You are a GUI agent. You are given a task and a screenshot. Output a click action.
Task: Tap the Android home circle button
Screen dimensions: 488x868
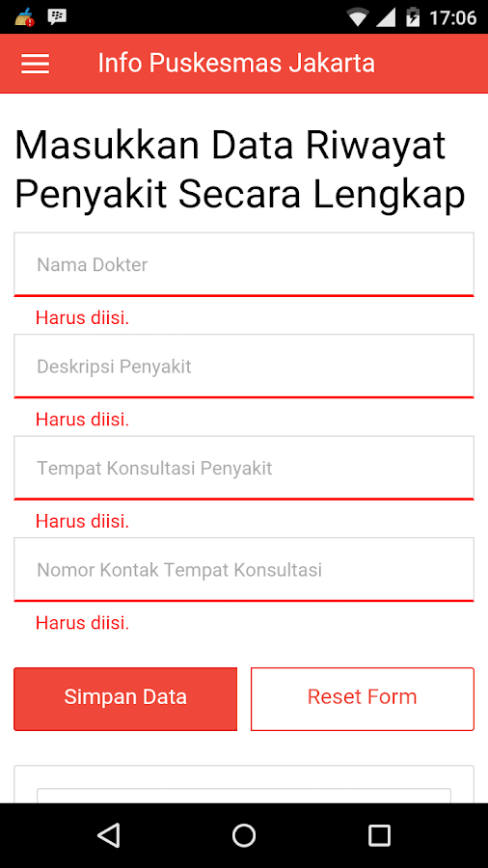click(x=243, y=835)
